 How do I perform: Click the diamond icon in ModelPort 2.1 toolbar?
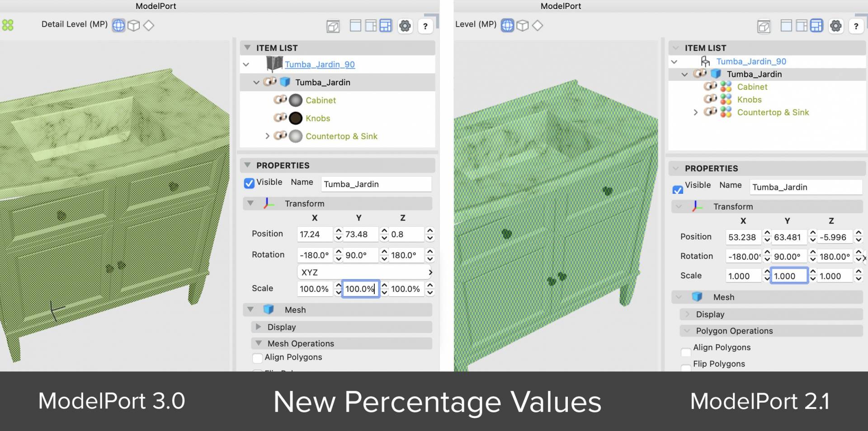[538, 25]
